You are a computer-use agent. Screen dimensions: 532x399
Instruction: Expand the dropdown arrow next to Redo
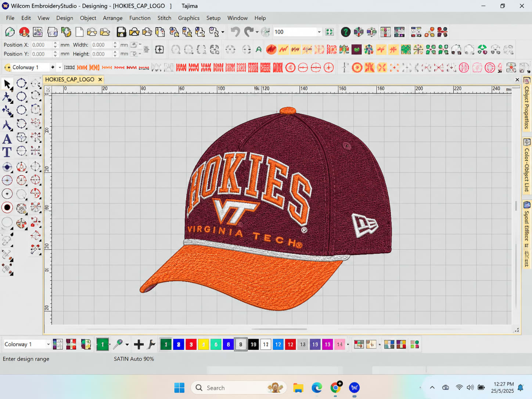(257, 32)
